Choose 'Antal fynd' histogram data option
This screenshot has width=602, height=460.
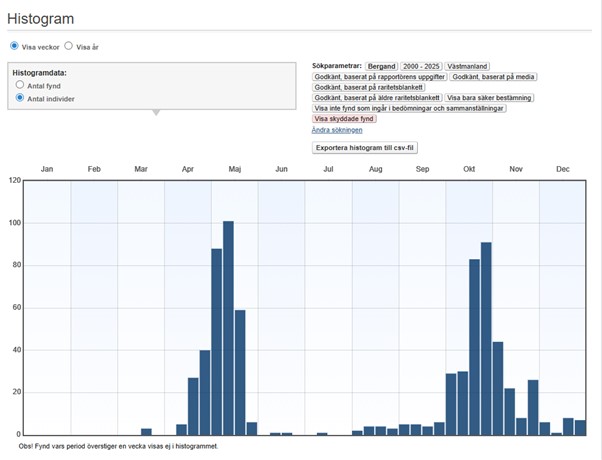(x=20, y=86)
